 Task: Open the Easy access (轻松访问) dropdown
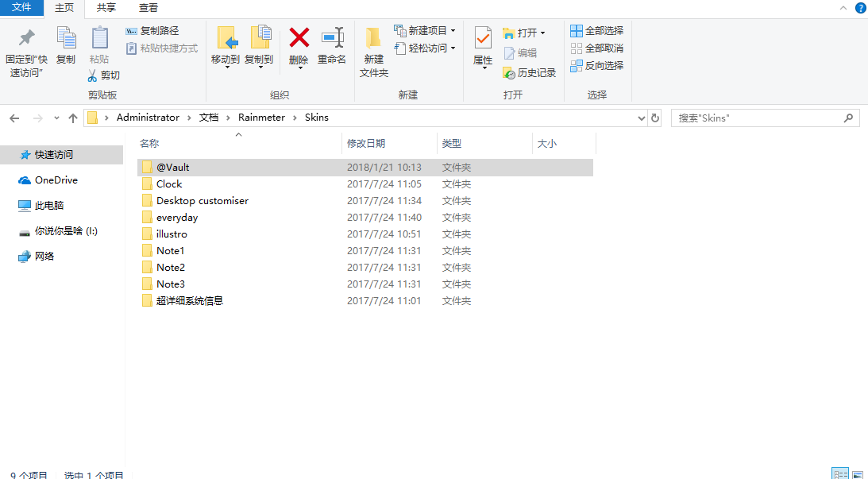pyautogui.click(x=425, y=48)
